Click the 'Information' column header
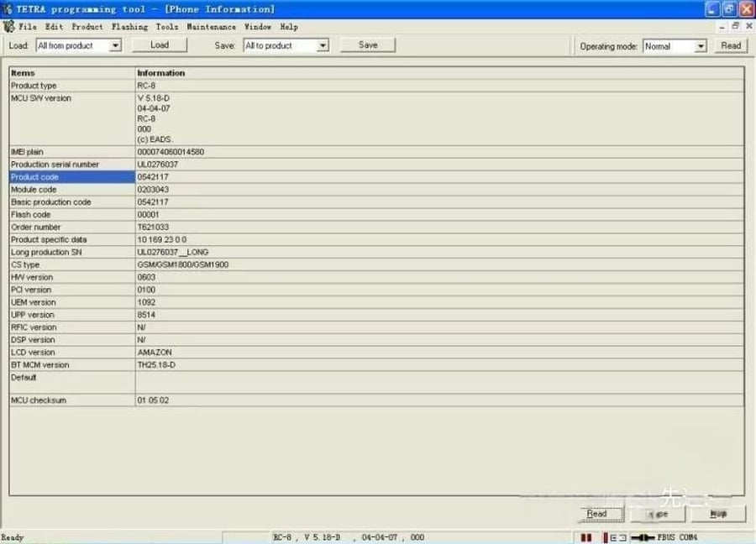756x544 pixels. point(161,73)
